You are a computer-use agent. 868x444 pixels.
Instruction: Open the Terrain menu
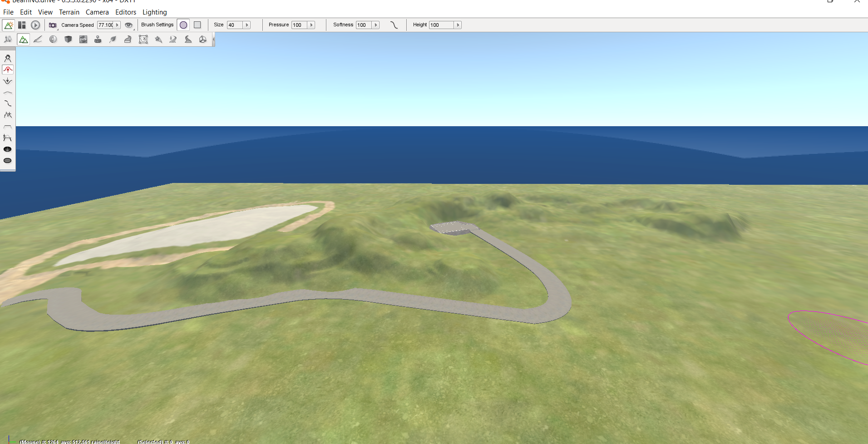[69, 12]
